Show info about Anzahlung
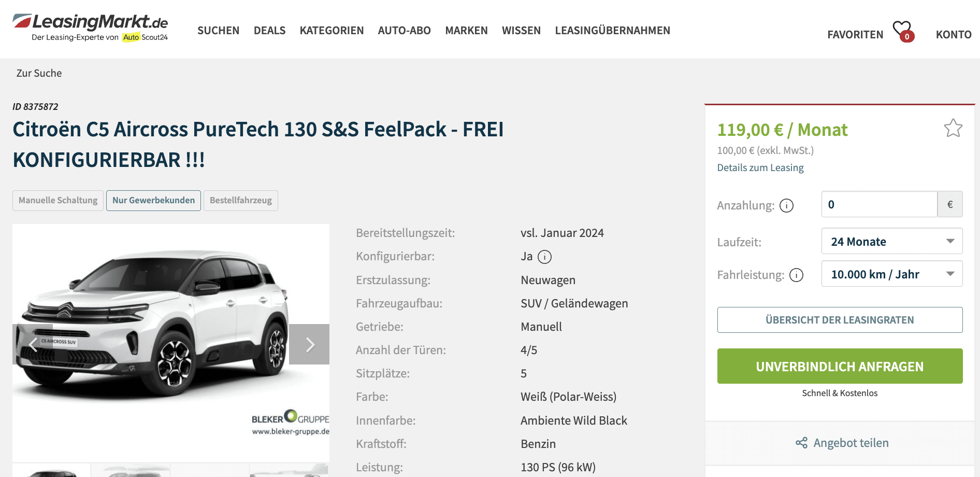This screenshot has width=980, height=477. 786,206
